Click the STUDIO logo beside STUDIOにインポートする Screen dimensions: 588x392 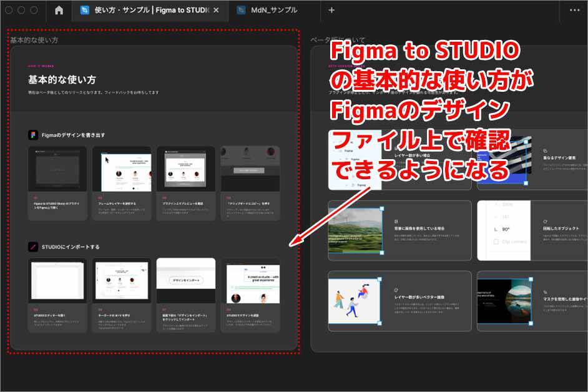33,247
